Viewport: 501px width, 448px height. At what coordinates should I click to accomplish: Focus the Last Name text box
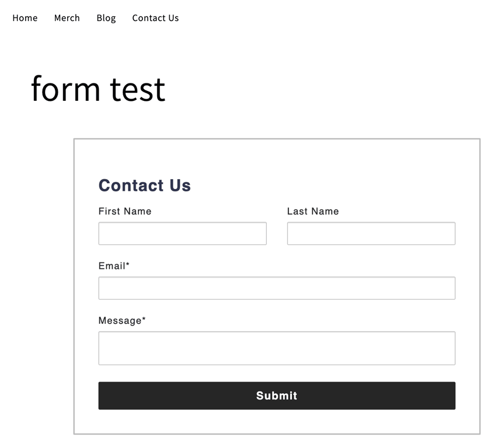click(x=371, y=233)
